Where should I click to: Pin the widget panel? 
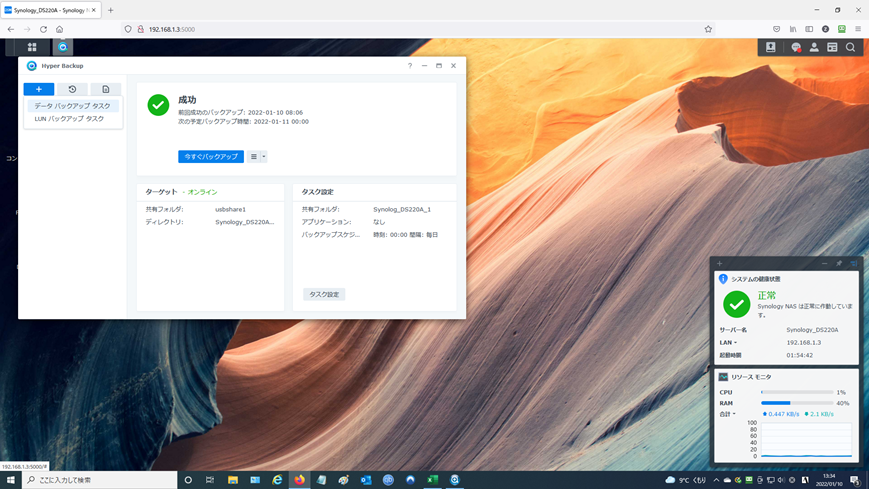point(839,263)
